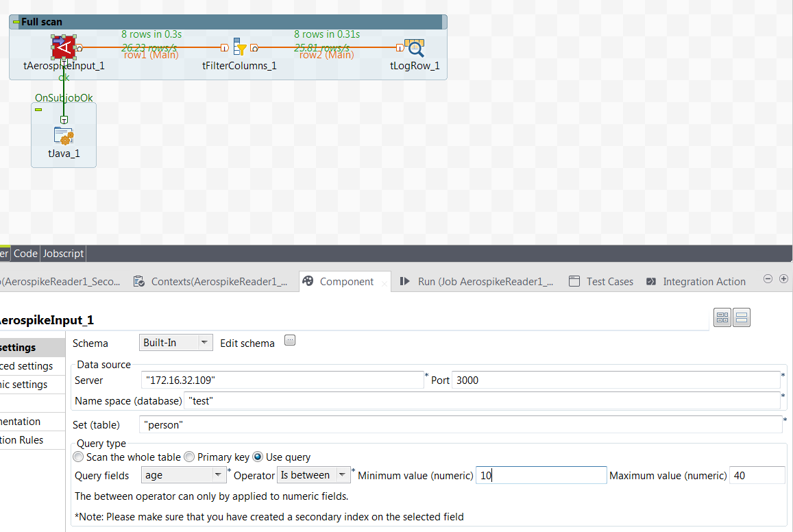This screenshot has width=793, height=532.
Task: Open the Contexts tab
Action: (210, 282)
